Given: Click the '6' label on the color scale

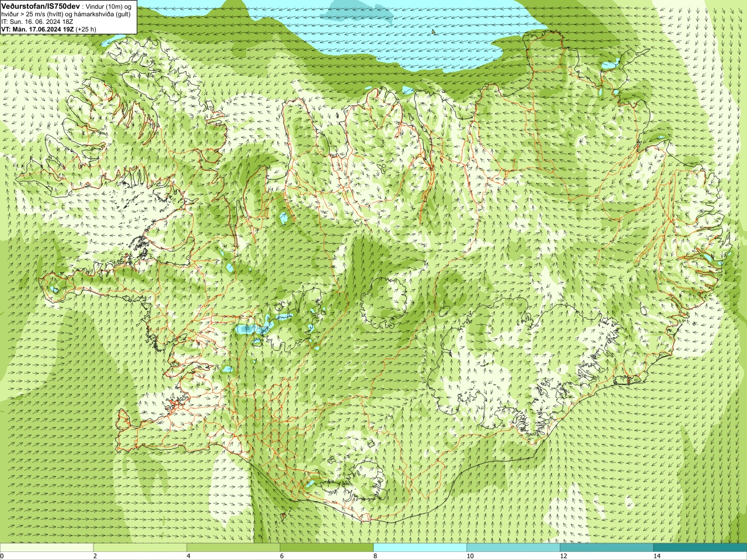Looking at the screenshot, I should [282, 556].
